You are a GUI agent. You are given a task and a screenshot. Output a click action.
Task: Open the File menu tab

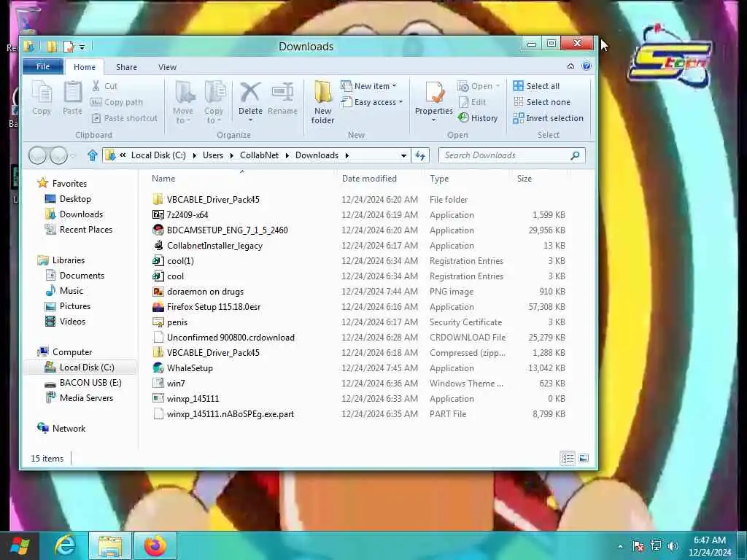point(43,66)
